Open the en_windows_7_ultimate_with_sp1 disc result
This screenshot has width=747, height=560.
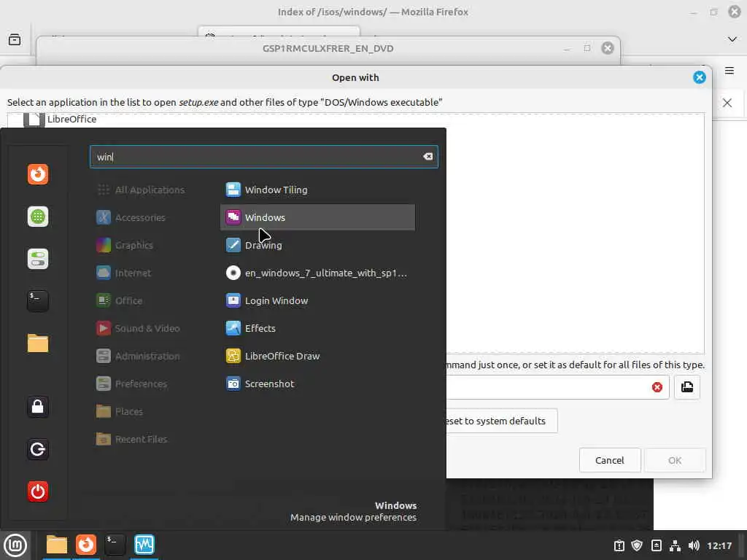point(317,273)
